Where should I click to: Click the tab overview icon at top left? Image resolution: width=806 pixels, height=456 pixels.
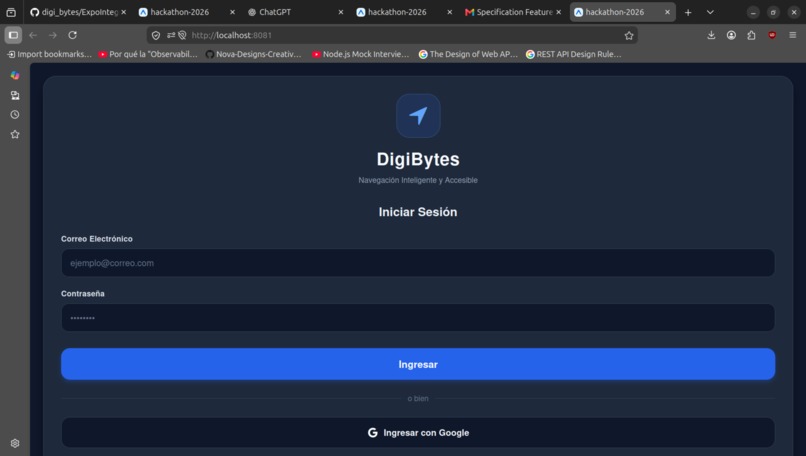(x=11, y=12)
